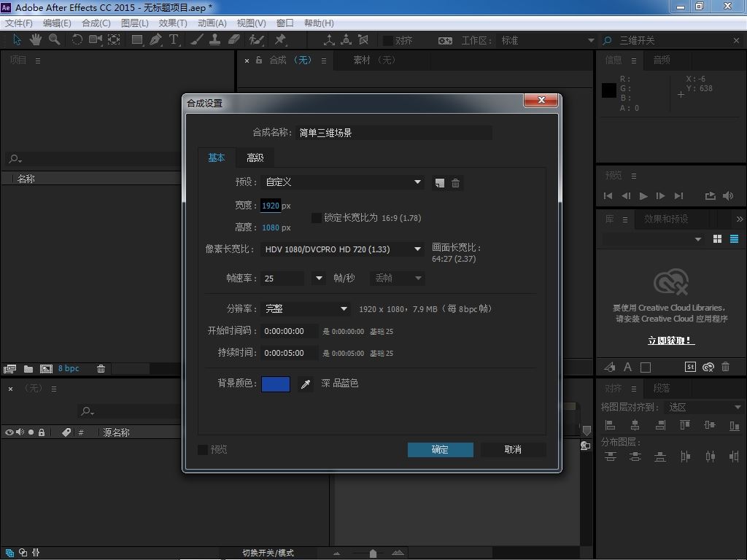Open the 预设 preset dropdown
This screenshot has height=560, width=747.
coord(343,182)
